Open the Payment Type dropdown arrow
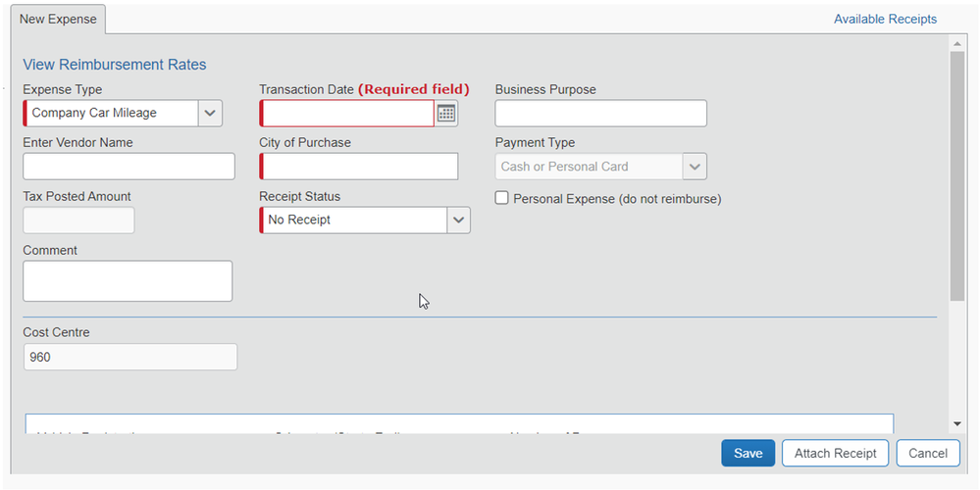This screenshot has height=490, width=980. coord(695,167)
